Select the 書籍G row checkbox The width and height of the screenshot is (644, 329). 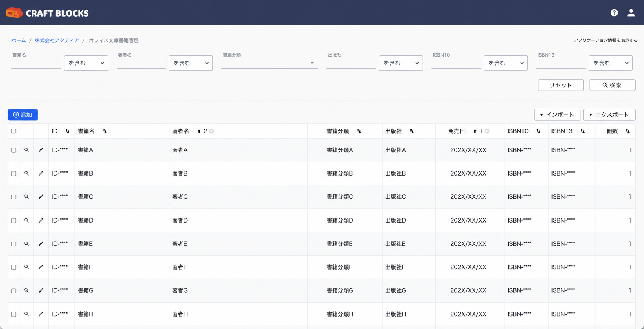coord(14,291)
